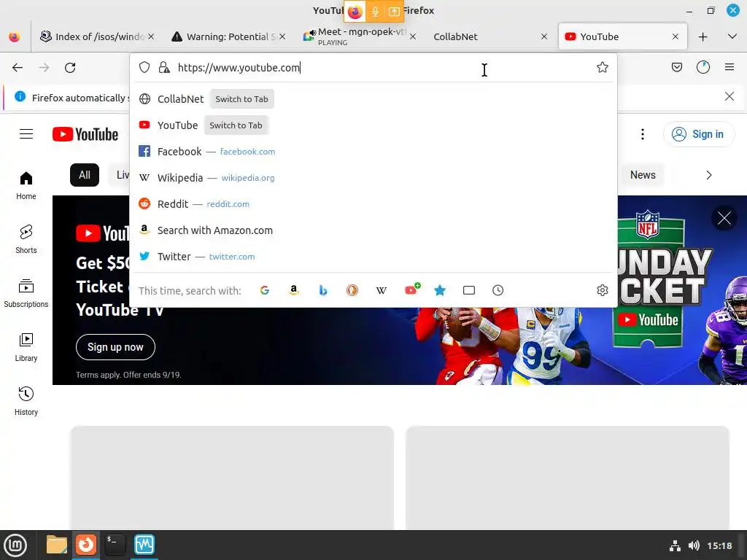Switch to the Meet tab
The image size is (747, 560).
(x=361, y=36)
